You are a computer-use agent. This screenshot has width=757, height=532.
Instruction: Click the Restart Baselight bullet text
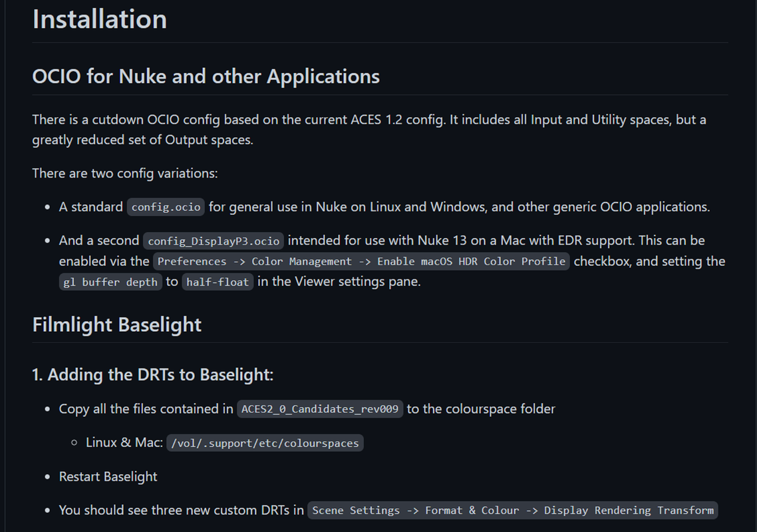tap(108, 477)
